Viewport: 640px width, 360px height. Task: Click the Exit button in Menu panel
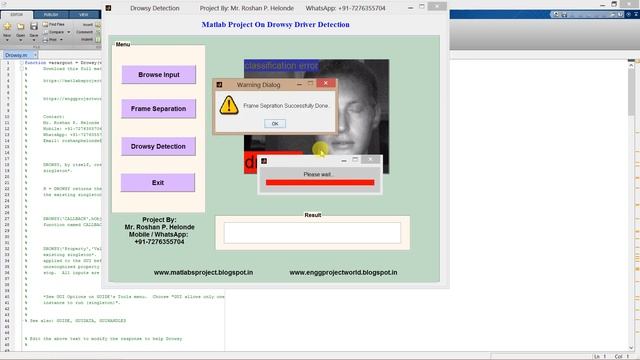[158, 182]
